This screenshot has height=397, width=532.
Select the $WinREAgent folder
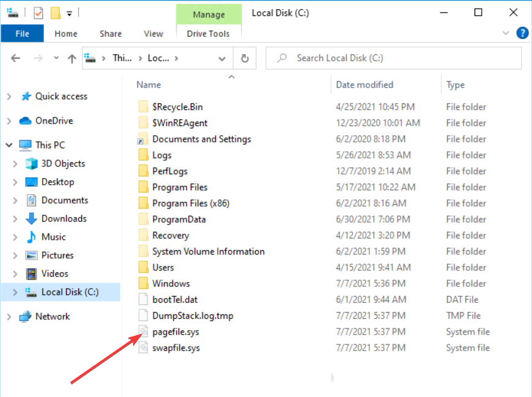click(x=180, y=123)
